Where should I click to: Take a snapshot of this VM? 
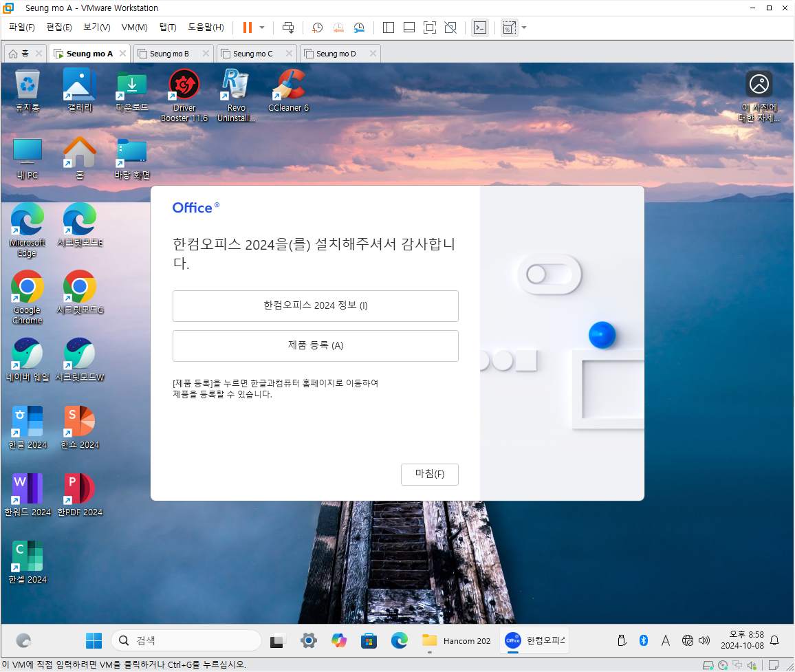(318, 28)
